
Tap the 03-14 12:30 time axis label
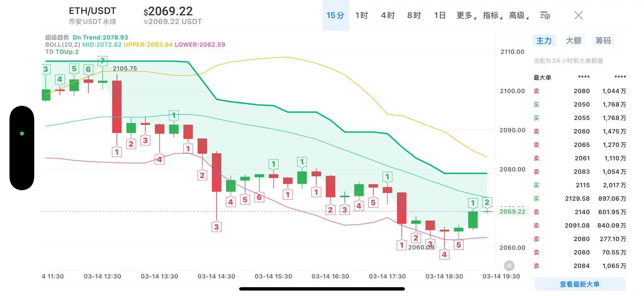tap(103, 276)
